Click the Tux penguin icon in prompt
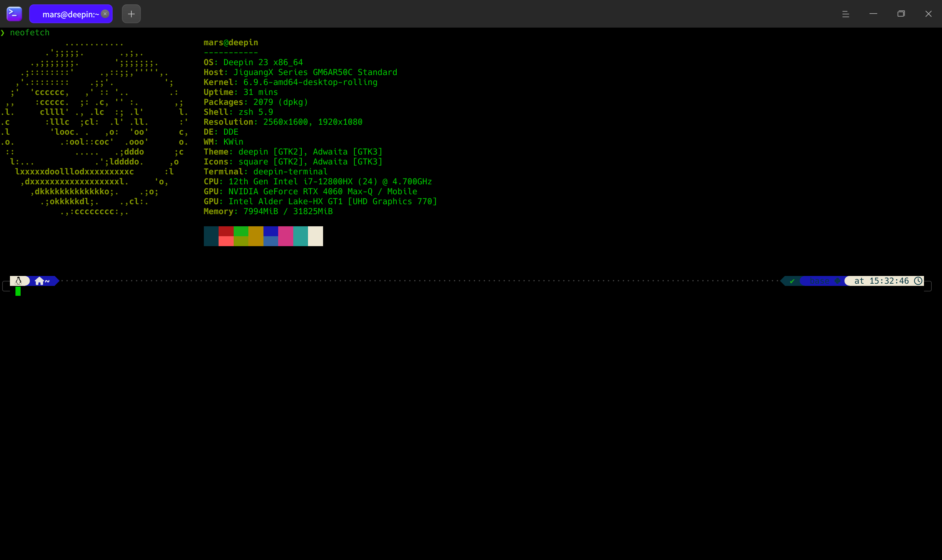This screenshot has width=942, height=560. point(18,281)
